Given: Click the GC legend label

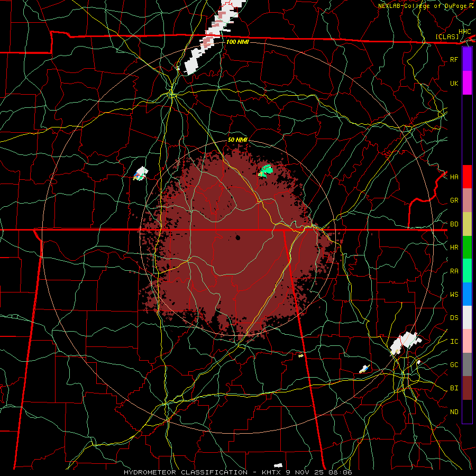Looking at the screenshot, I should click(x=454, y=365).
